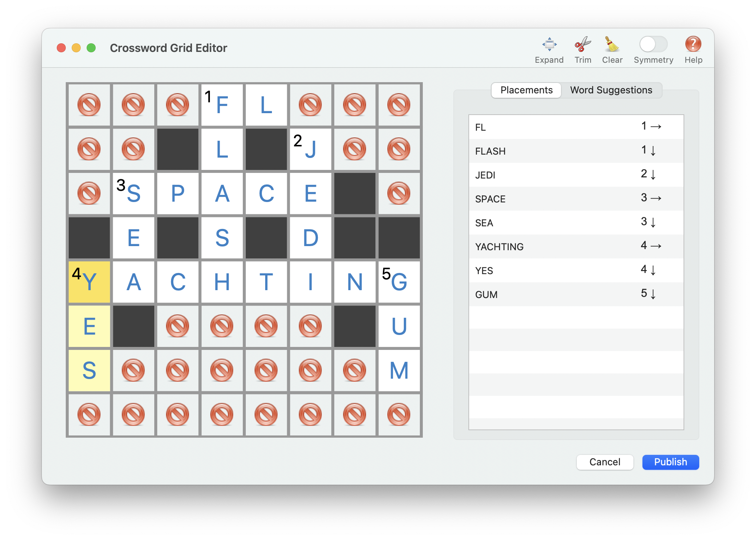Click the Expand grid toolbar icon
The width and height of the screenshot is (756, 540).
(x=549, y=44)
